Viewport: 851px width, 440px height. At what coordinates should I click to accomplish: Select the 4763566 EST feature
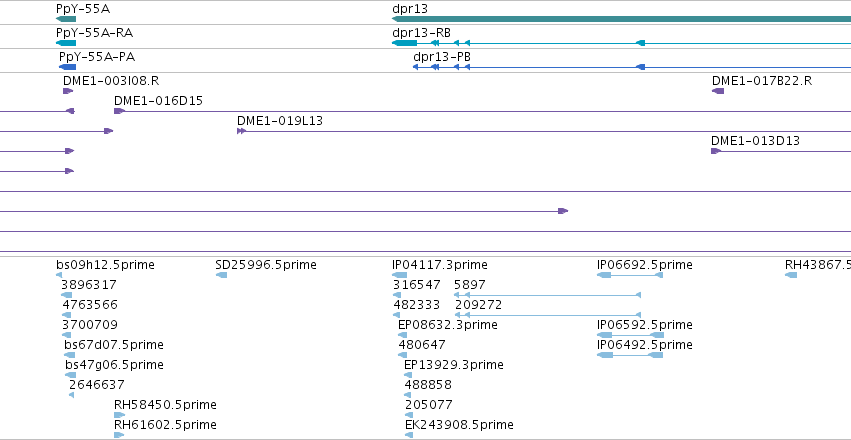[x=68, y=315]
